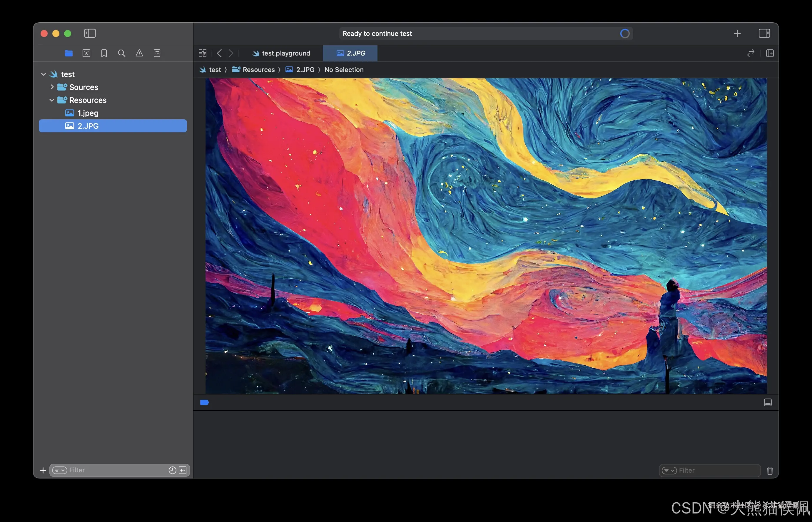
Task: Focus the navigator Filter field
Action: coord(120,470)
